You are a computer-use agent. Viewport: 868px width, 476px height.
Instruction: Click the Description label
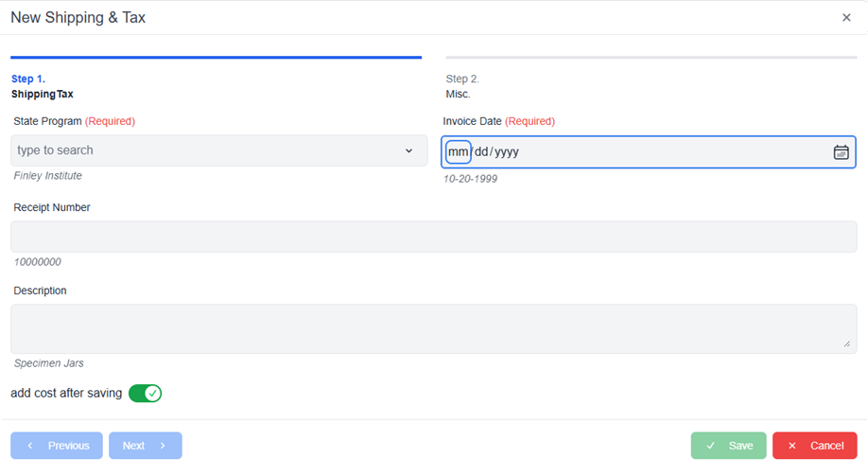[40, 291]
